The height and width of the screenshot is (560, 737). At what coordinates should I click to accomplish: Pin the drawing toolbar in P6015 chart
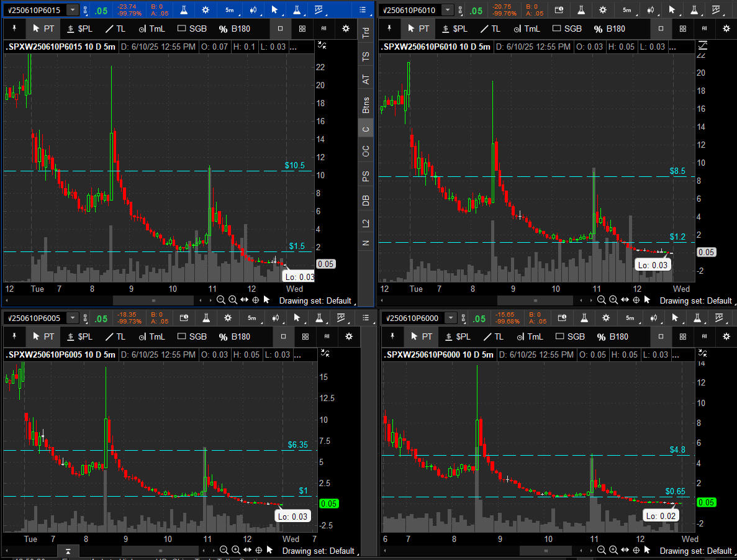pos(14,29)
